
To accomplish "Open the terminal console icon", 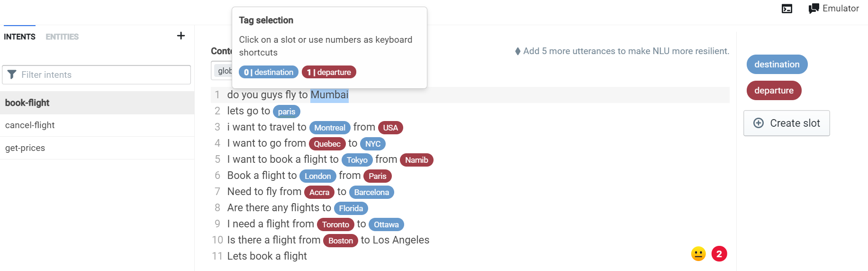I will (x=787, y=9).
